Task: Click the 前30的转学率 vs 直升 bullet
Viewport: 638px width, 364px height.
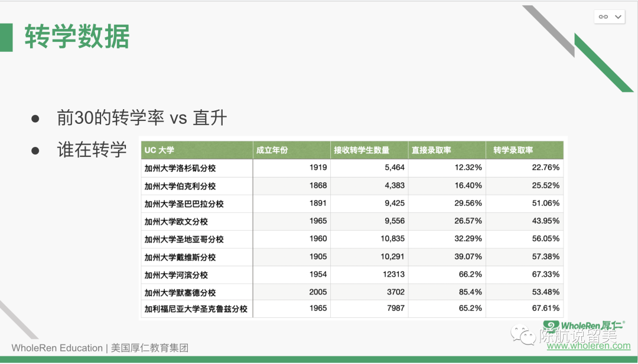Action: 142,118
